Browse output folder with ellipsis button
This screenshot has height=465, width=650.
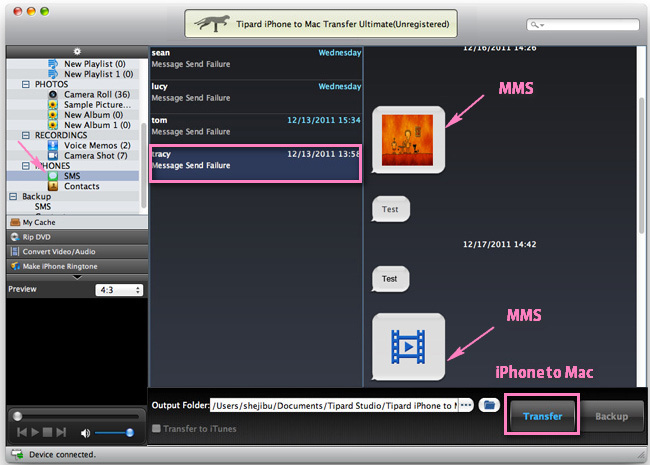click(466, 405)
